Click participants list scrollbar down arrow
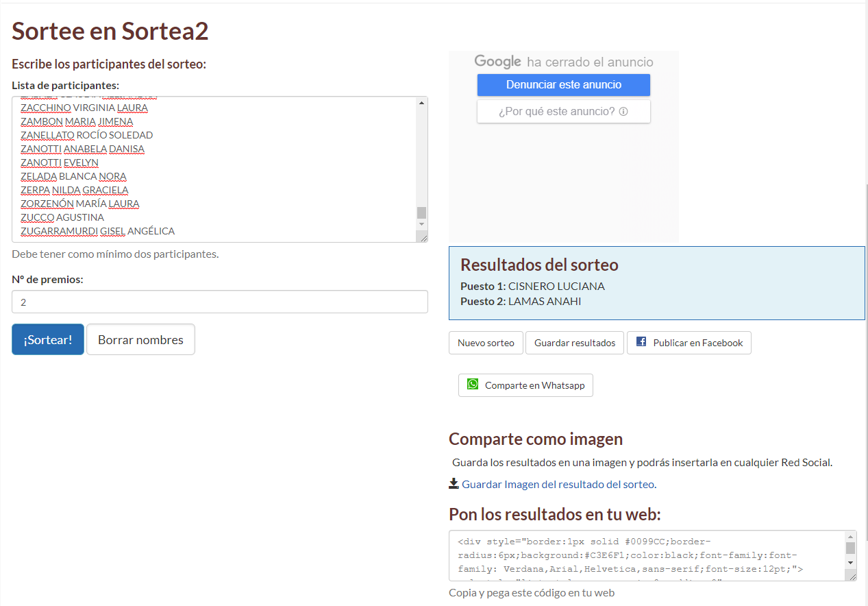The image size is (868, 606). [421, 224]
